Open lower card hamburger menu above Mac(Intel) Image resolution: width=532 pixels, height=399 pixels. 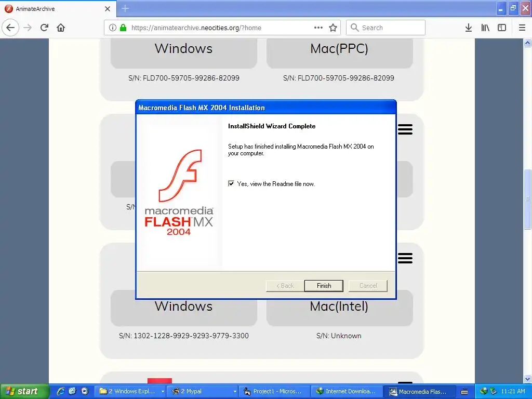pos(405,258)
